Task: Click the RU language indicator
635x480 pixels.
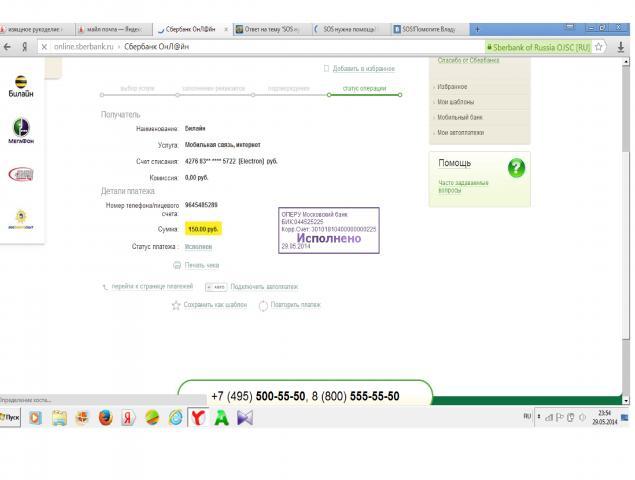Action: (x=527, y=416)
